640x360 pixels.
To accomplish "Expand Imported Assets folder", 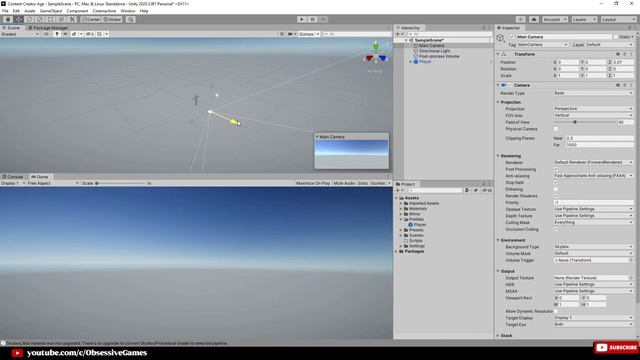I will (x=401, y=203).
